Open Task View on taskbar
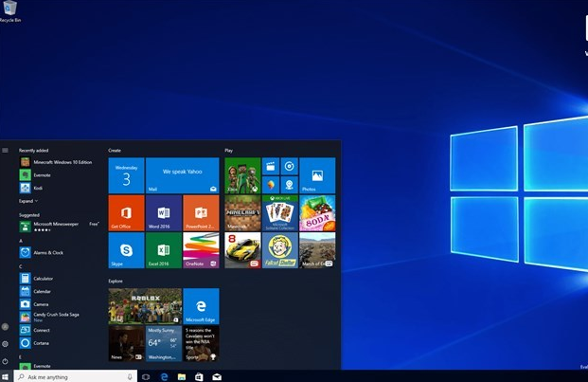This screenshot has width=588, height=382. pyautogui.click(x=146, y=376)
